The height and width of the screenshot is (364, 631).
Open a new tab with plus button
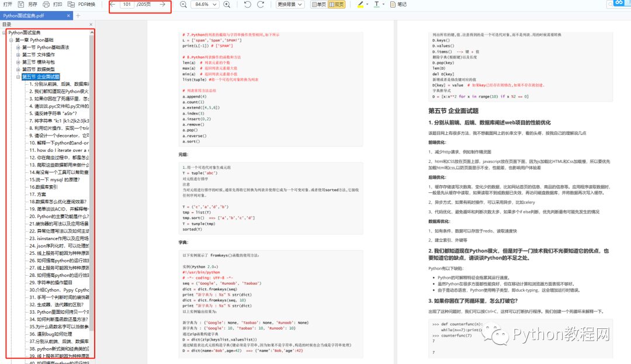(x=78, y=16)
